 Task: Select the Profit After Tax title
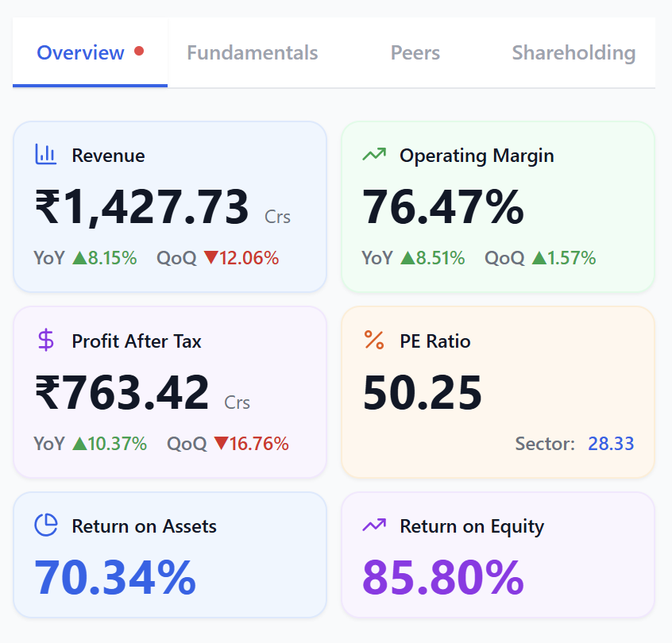coord(137,341)
